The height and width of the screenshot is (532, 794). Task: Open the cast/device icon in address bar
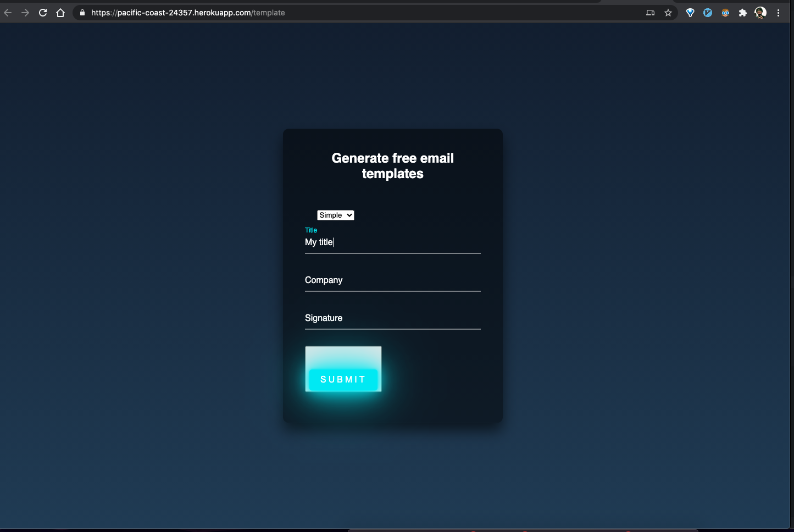click(x=651, y=13)
